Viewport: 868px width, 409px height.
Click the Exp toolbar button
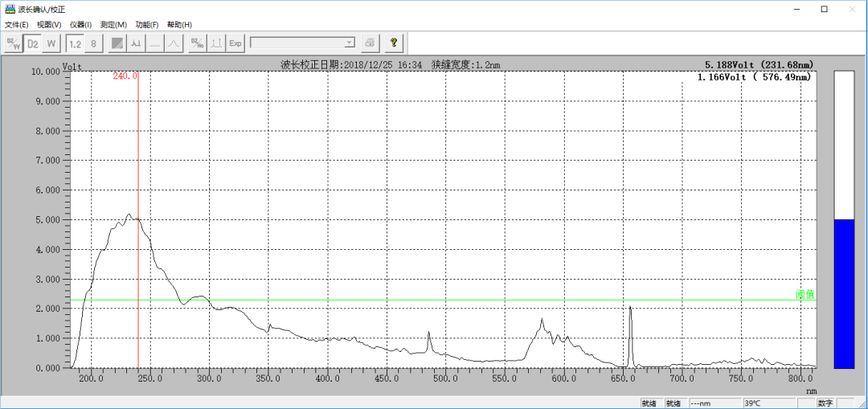tap(235, 43)
